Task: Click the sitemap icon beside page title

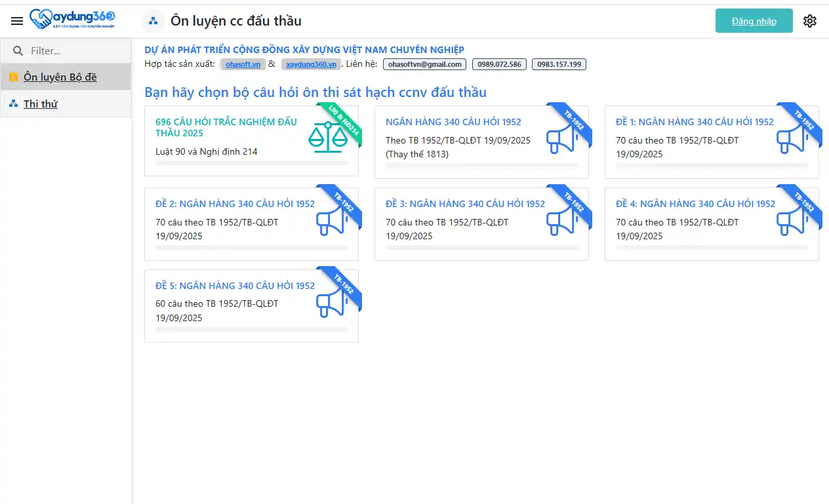Action: 153,21
